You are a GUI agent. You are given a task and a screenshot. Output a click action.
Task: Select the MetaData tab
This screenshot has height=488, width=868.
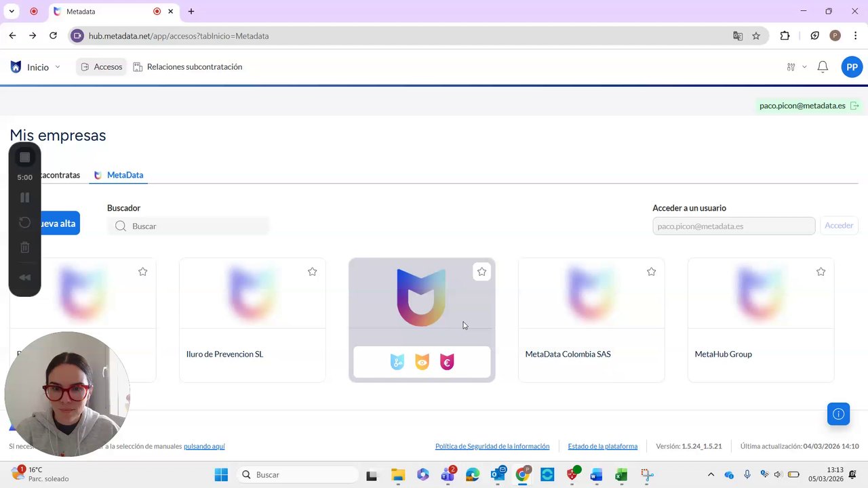tap(119, 175)
